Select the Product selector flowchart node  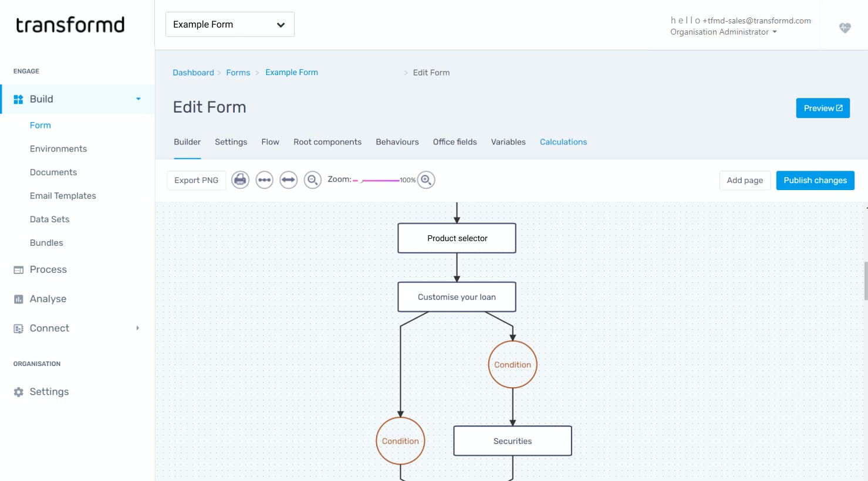[x=457, y=238]
